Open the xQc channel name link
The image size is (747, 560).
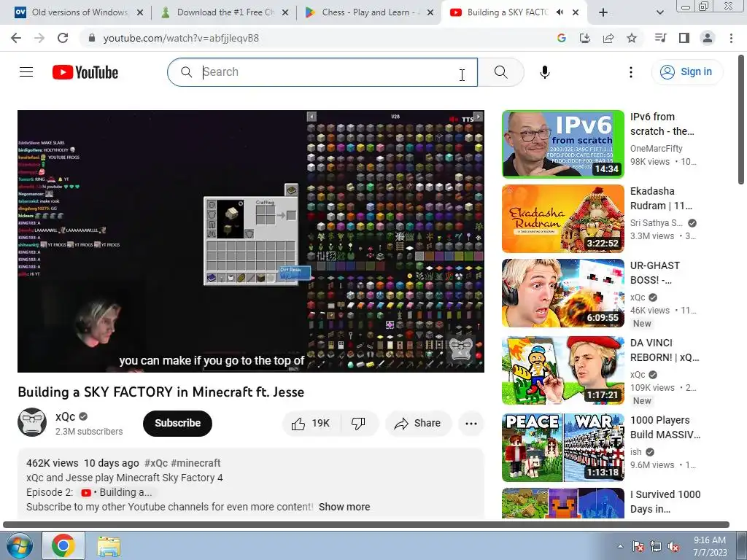click(x=65, y=416)
